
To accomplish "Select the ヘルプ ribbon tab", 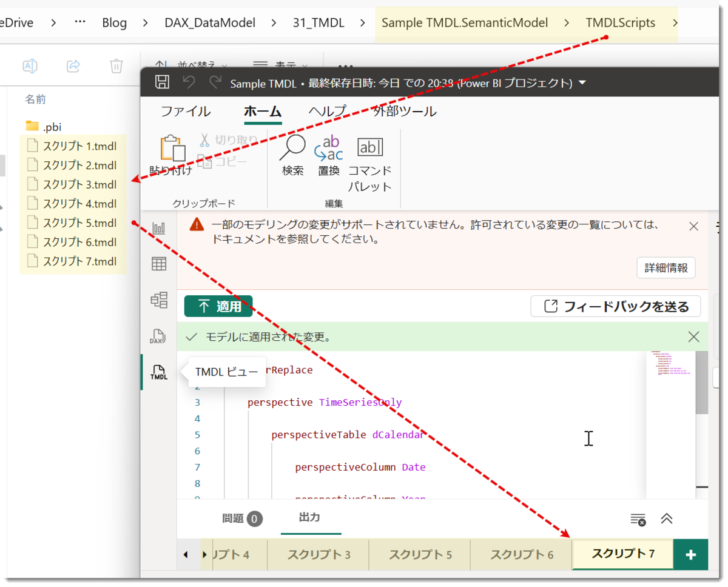I will [x=327, y=112].
